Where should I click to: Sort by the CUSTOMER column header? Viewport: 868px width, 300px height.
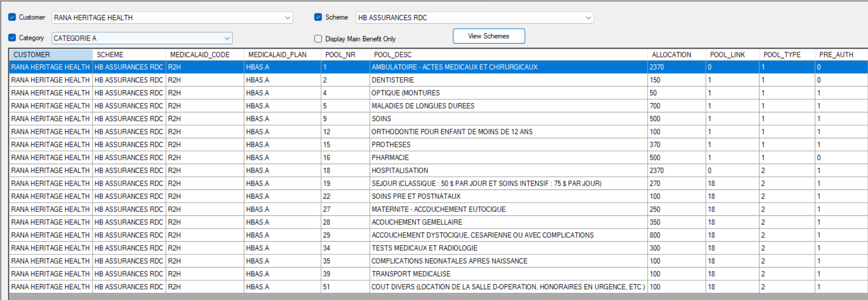[x=51, y=55]
